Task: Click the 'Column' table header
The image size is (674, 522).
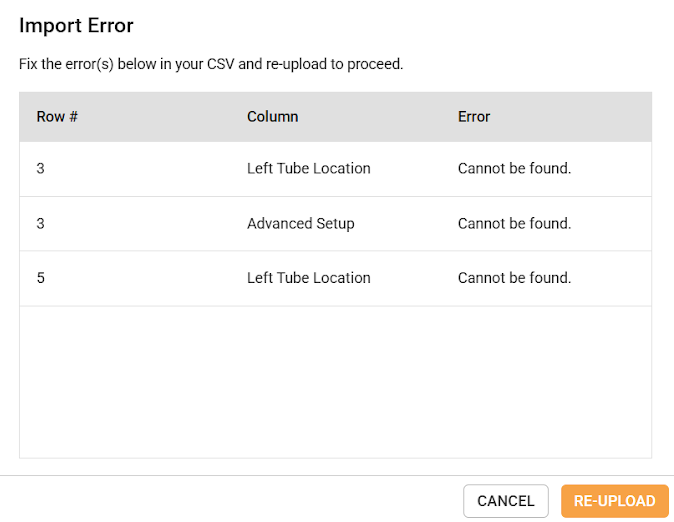Action: tap(272, 116)
